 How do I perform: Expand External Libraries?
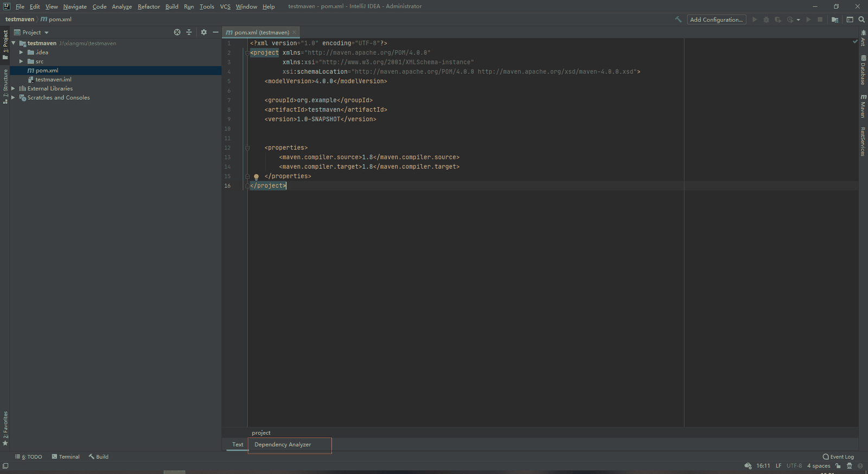tap(14, 89)
